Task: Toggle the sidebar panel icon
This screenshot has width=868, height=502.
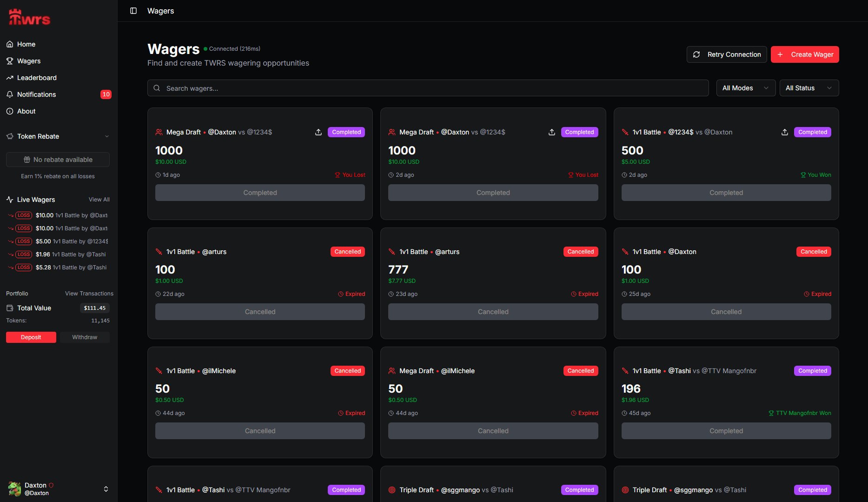Action: [133, 11]
